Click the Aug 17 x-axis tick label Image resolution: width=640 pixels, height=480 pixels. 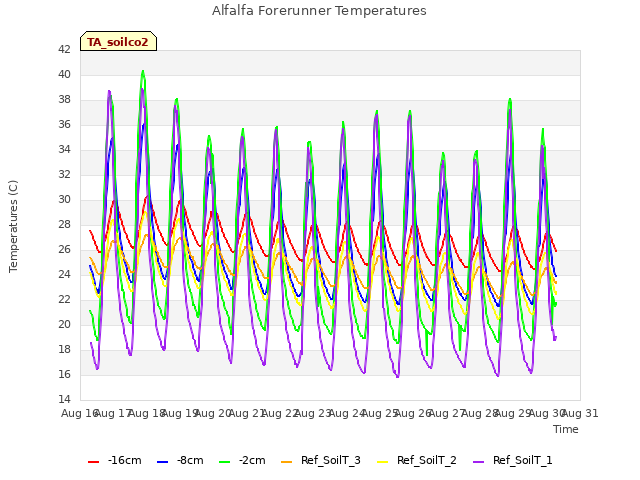pos(113,413)
